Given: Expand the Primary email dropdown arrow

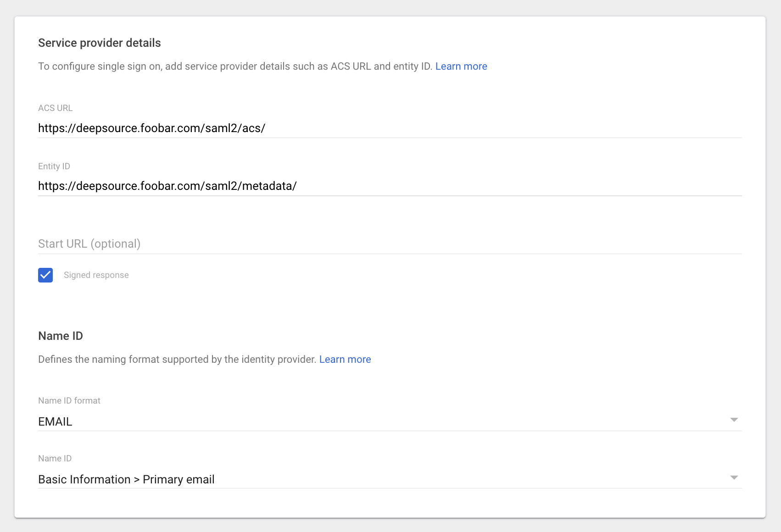Looking at the screenshot, I should point(734,478).
